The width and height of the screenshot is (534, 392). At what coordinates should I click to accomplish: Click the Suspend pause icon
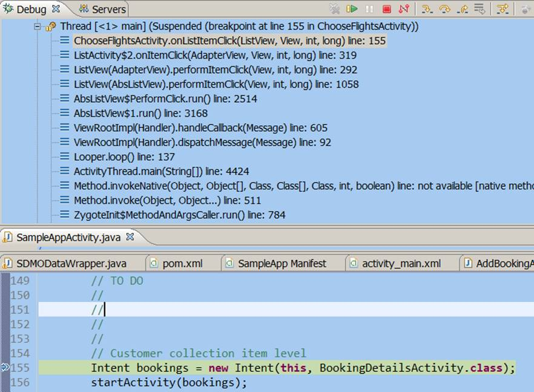pos(369,9)
